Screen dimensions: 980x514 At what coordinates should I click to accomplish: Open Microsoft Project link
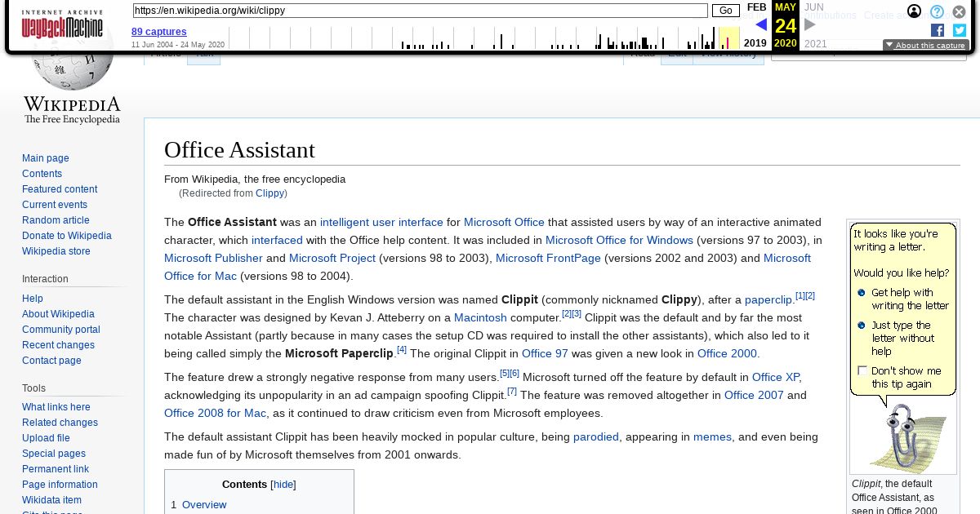click(332, 258)
